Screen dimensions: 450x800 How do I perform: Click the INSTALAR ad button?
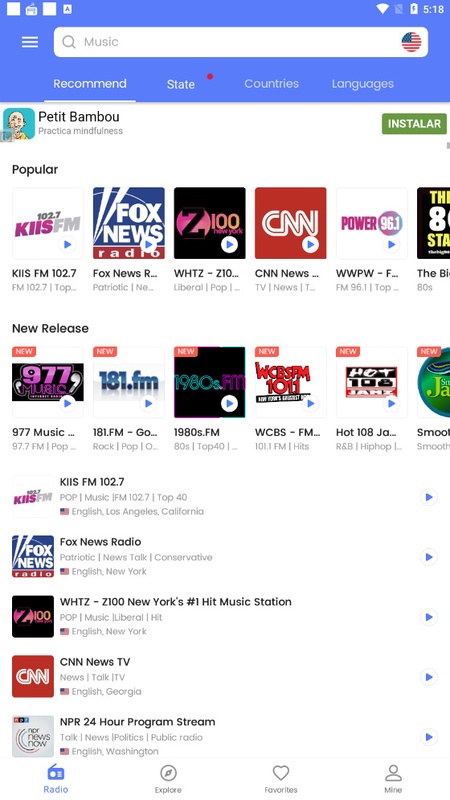tap(414, 123)
